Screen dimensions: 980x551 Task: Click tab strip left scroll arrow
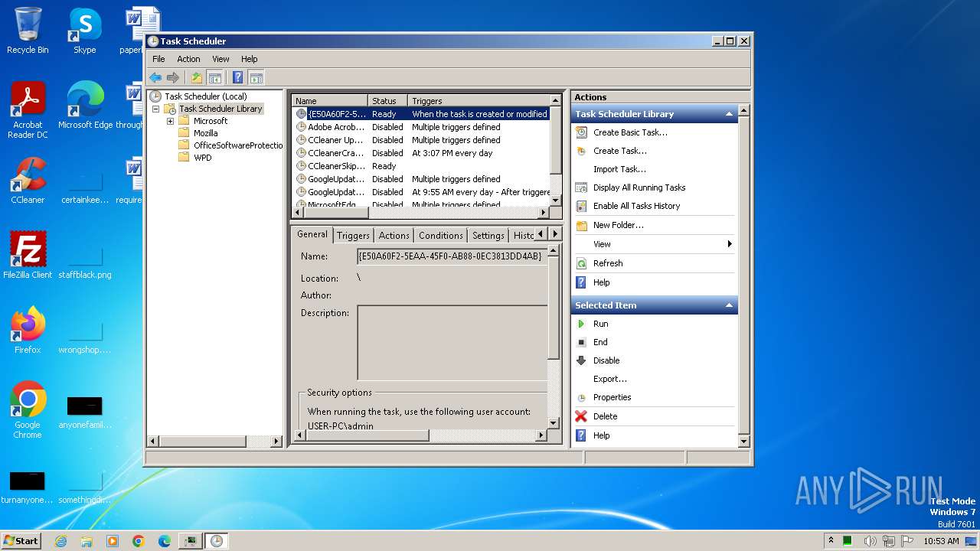tap(541, 234)
